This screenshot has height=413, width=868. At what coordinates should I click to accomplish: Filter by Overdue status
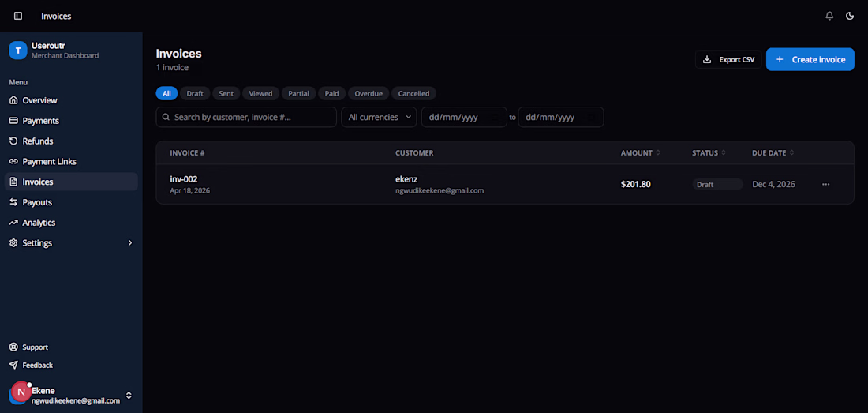pos(369,93)
